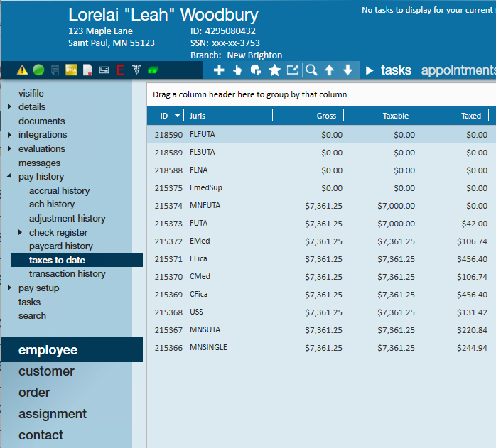Screen dimensions: 496x448
Task: Click the grey notepad icon
Action: pos(55,70)
